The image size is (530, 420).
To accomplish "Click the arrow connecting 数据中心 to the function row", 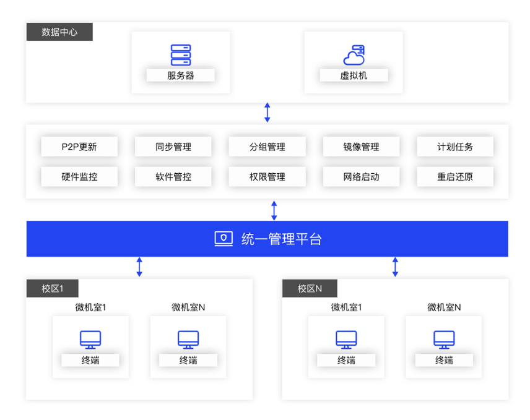I will point(267,112).
